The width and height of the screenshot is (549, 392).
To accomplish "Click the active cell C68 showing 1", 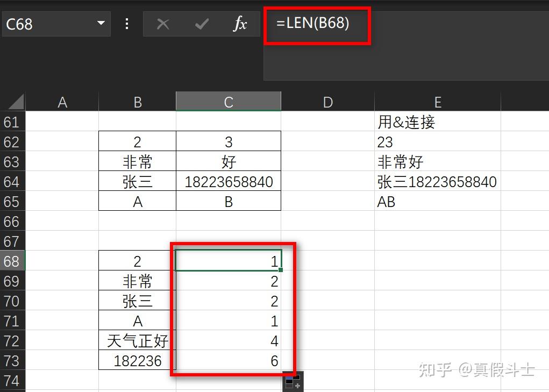I will [229, 261].
